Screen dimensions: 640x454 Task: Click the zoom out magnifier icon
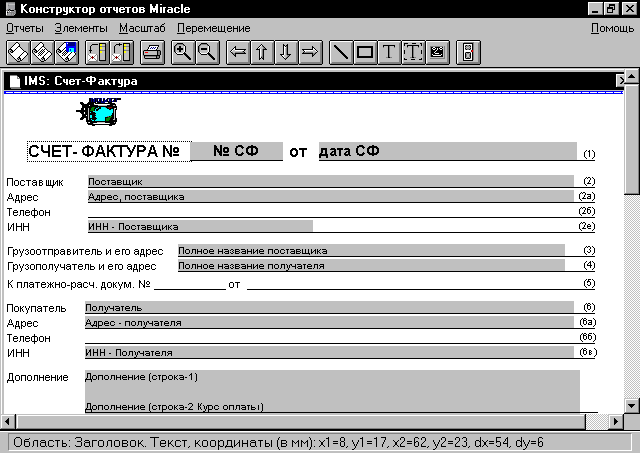point(207,51)
